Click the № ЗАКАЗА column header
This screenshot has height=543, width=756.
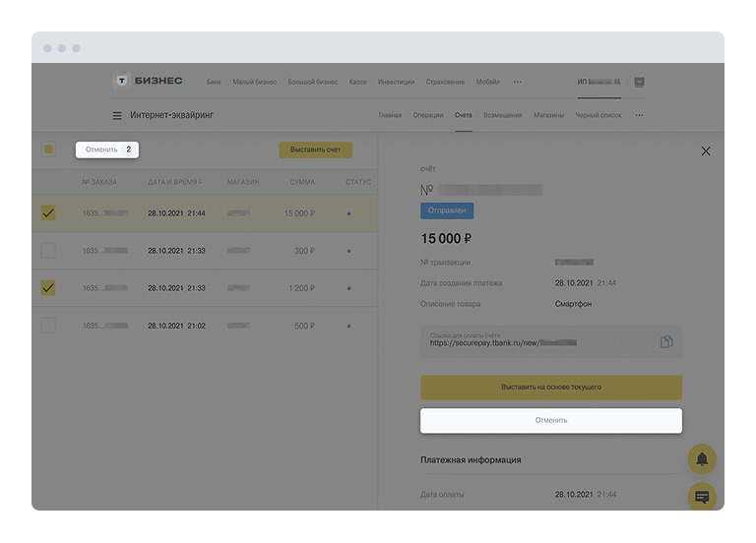pos(99,182)
